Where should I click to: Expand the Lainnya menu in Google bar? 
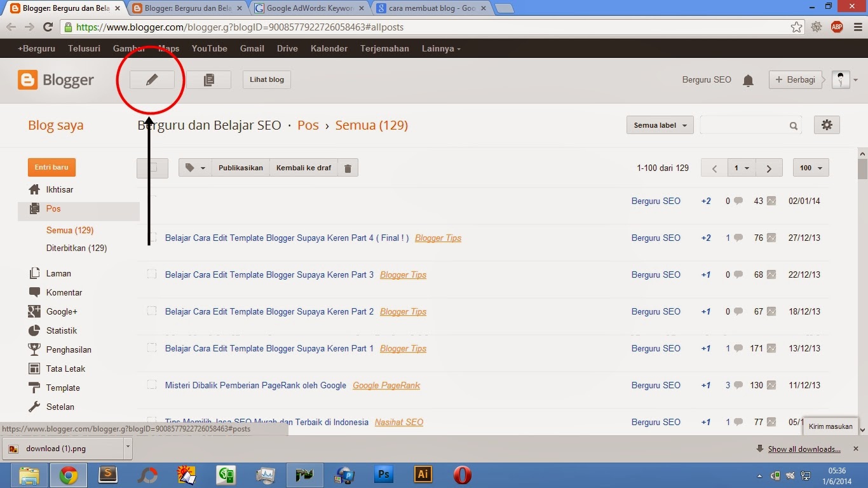click(440, 48)
